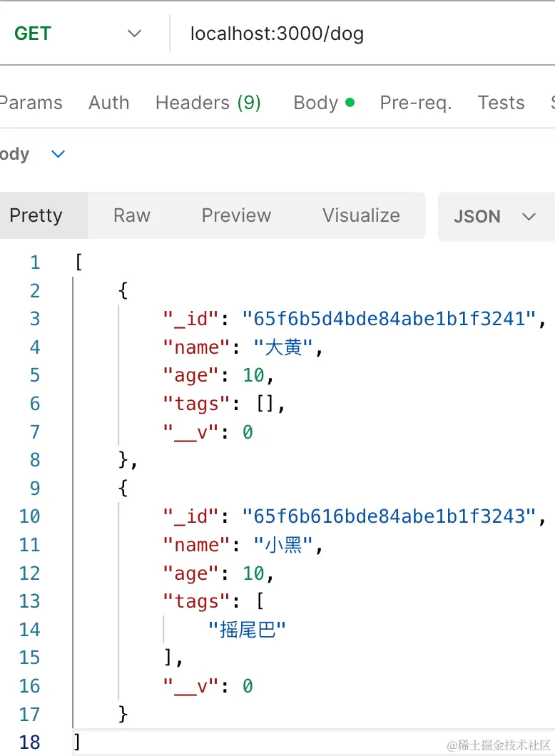
Task: Click the empty "tags": [] entry on line 6
Action: (224, 404)
